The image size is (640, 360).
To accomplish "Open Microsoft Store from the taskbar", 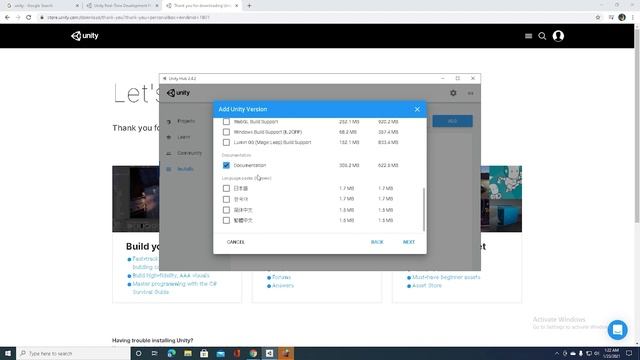I will 204,353.
